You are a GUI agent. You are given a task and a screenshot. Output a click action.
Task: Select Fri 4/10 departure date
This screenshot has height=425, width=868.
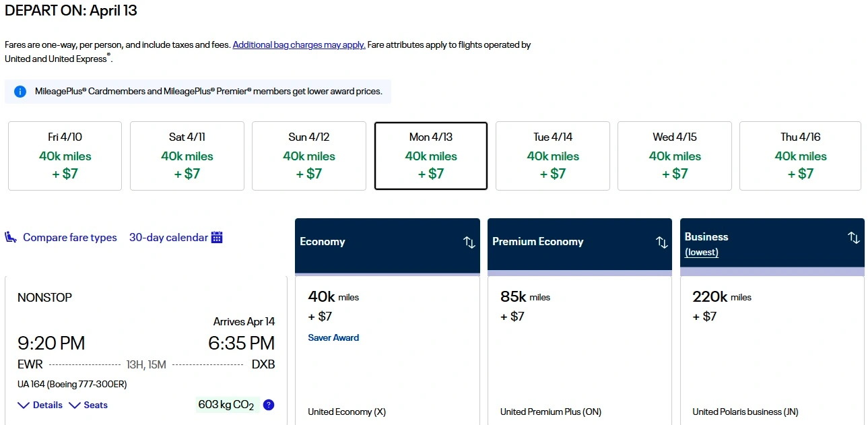point(65,156)
